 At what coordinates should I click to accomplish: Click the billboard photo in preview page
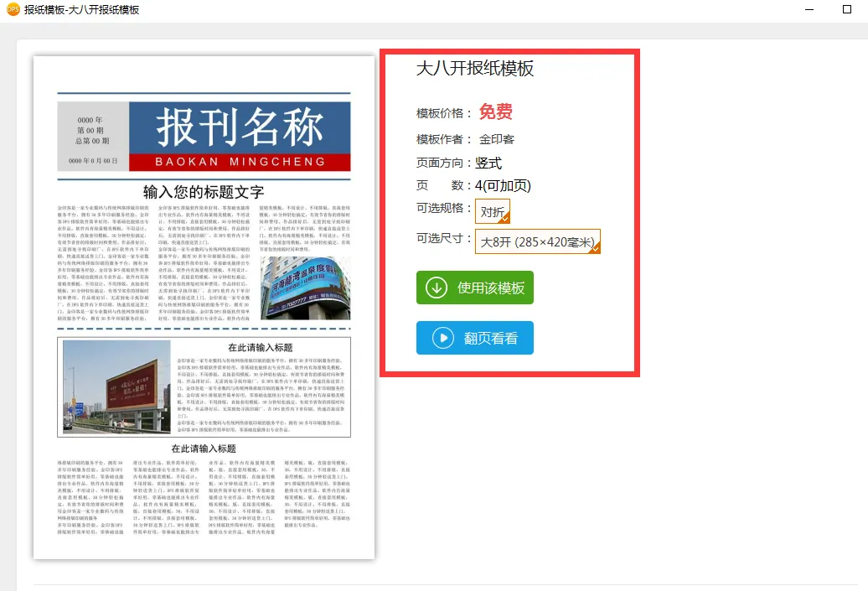click(x=116, y=386)
